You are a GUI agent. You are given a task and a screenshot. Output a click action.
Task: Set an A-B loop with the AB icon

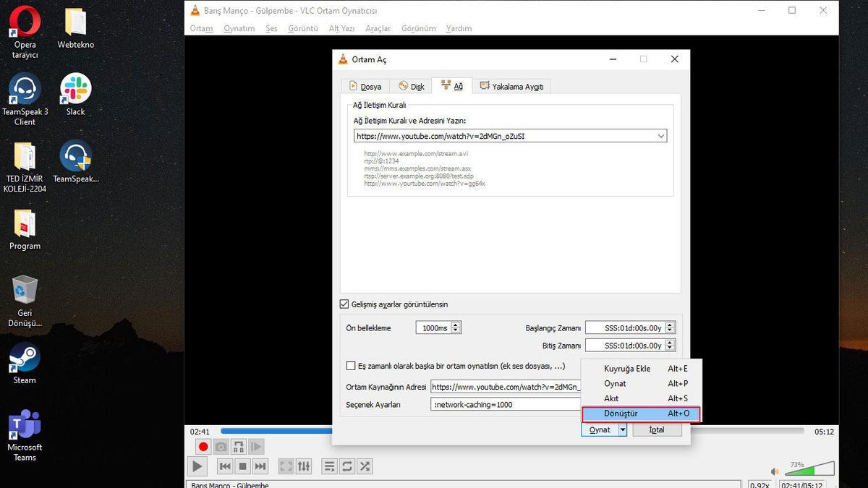click(238, 446)
